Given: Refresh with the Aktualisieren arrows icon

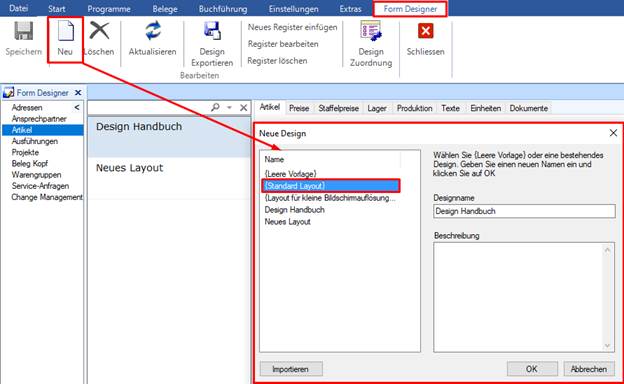Looking at the screenshot, I should click(153, 31).
